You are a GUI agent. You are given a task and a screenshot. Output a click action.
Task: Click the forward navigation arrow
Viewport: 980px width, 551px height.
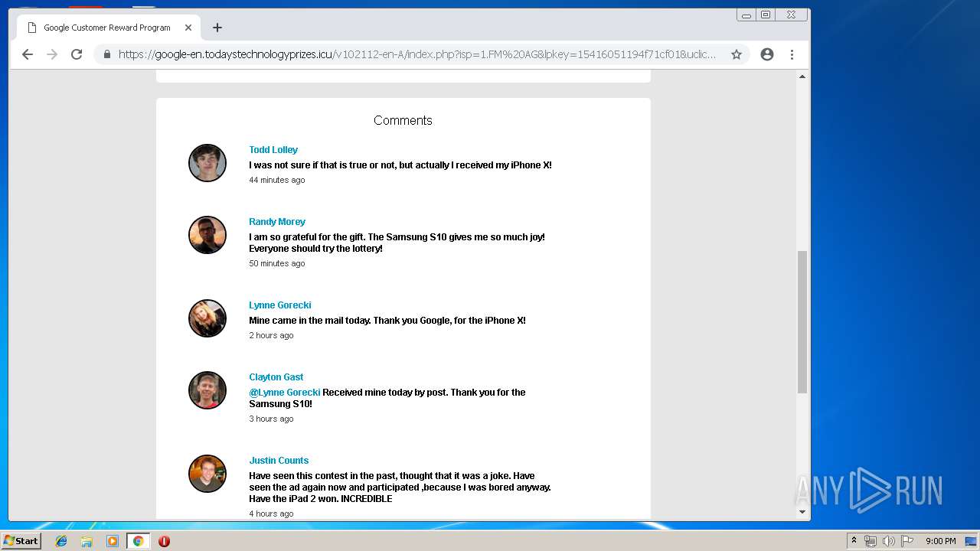pyautogui.click(x=52, y=54)
